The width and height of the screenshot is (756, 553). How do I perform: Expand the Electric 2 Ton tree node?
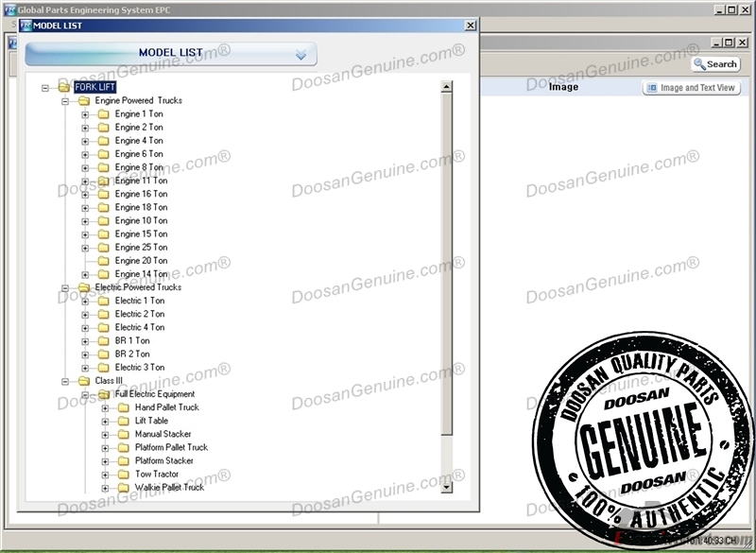point(85,314)
